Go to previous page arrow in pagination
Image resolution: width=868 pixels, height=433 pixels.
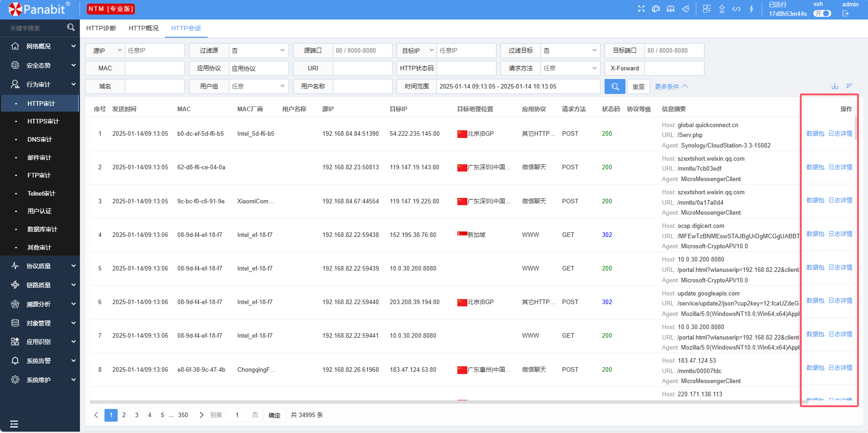pyautogui.click(x=96, y=415)
